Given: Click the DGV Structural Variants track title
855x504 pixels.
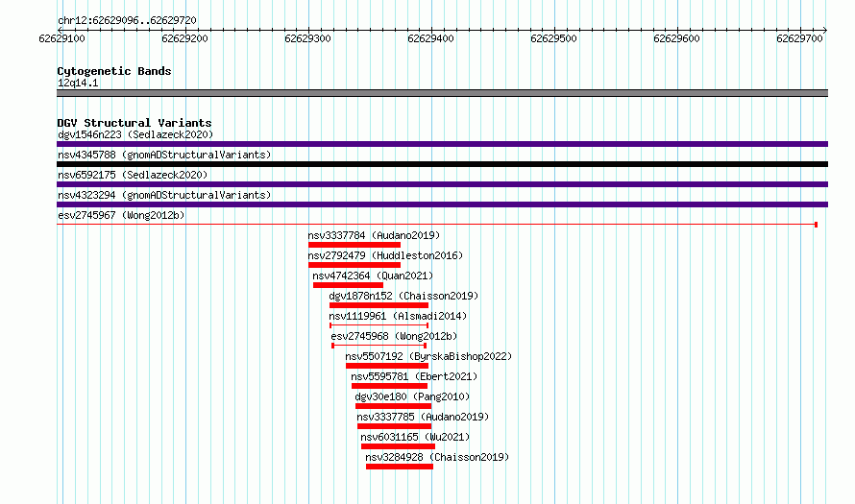Looking at the screenshot, I should coord(134,123).
